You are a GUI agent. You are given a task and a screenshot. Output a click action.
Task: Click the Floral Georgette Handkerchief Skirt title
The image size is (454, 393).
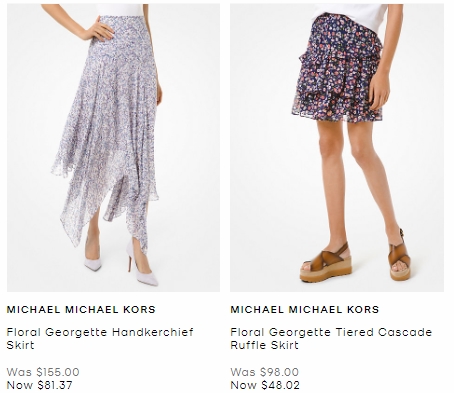pos(100,338)
